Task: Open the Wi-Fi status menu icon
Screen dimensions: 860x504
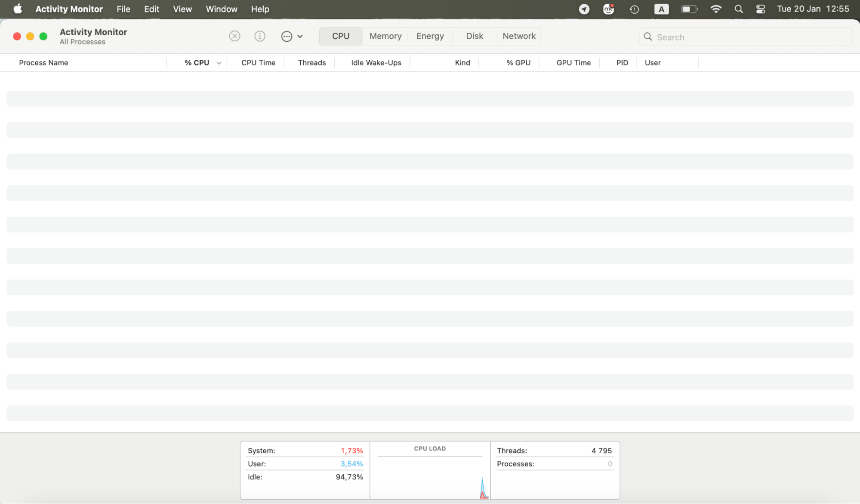Action: (716, 9)
